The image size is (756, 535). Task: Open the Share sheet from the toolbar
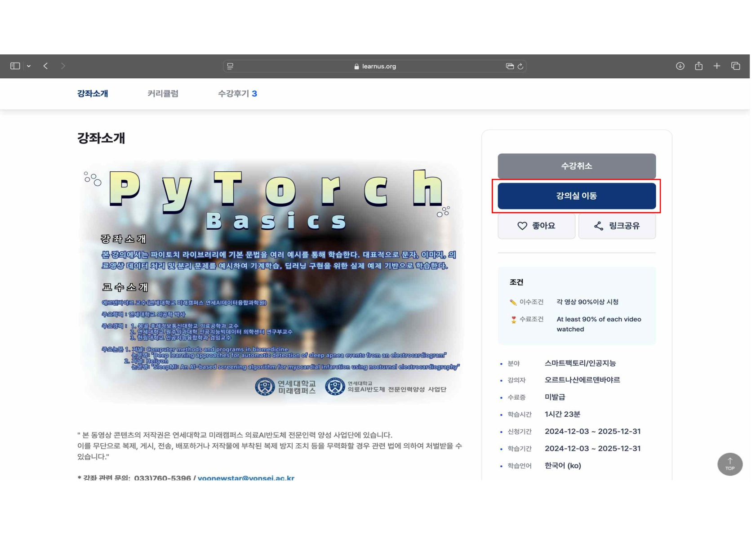pyautogui.click(x=698, y=66)
